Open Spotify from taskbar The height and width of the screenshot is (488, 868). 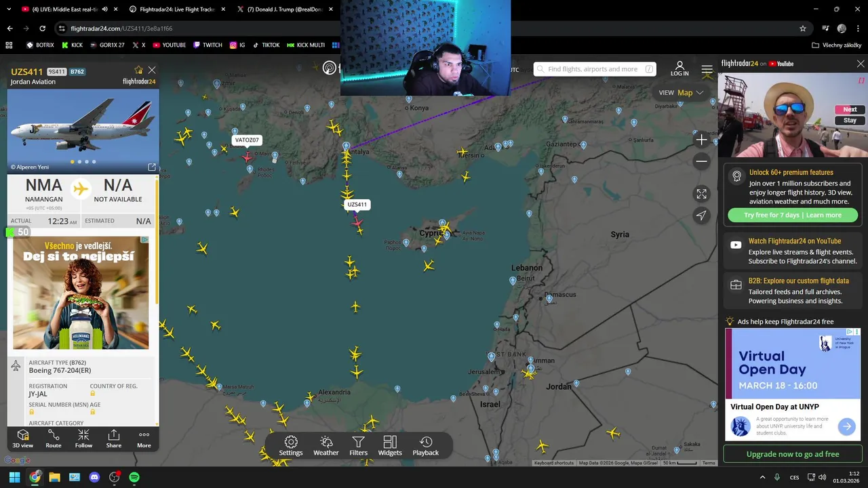[134, 477]
